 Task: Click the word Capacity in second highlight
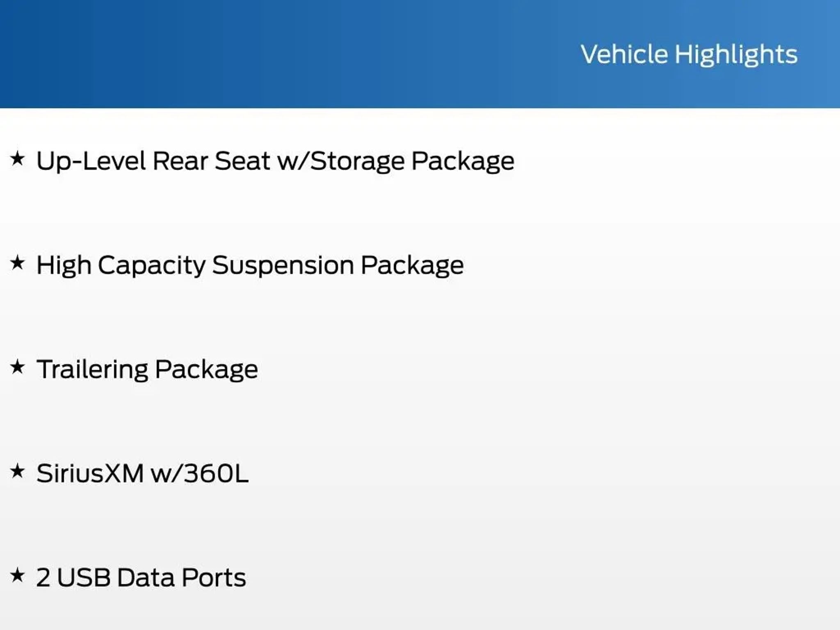pos(151,265)
